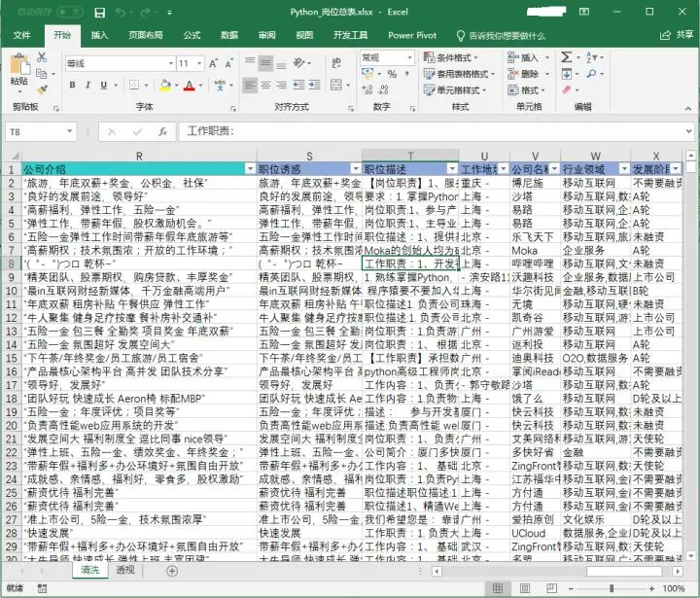Open filter dropdown for 职位诱惑 column
Viewport: 700px width, 598px height.
356,169
